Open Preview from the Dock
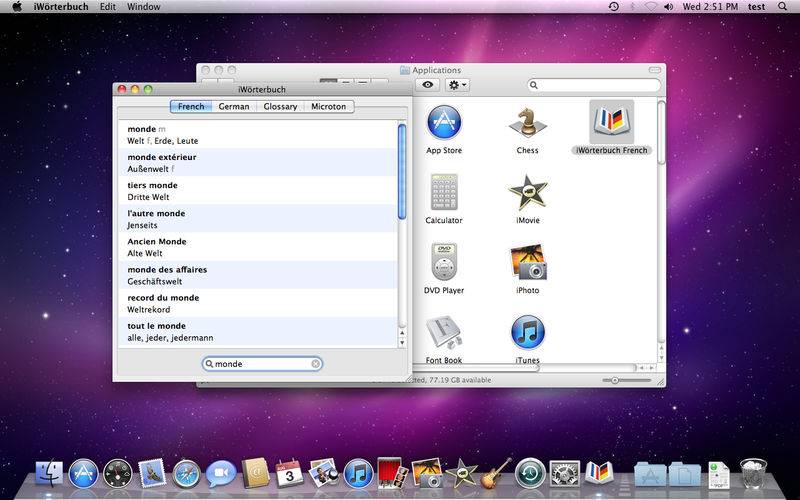 coord(323,473)
